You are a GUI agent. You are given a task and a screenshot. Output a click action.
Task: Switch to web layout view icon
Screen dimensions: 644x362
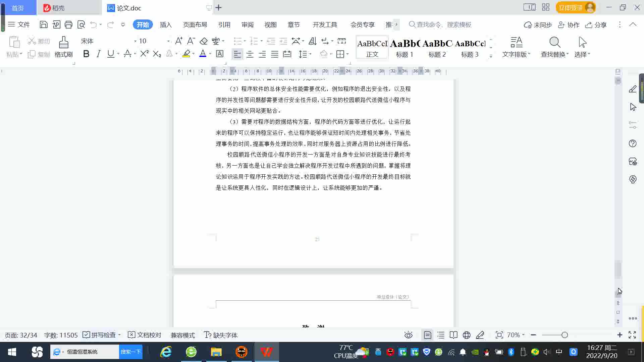pyautogui.click(x=467, y=335)
